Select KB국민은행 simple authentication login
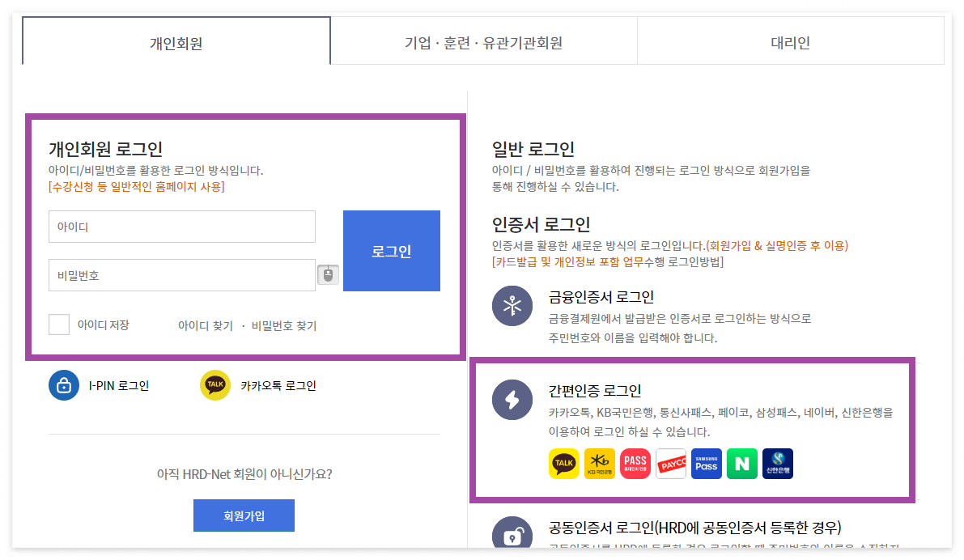Screen dimensions: 964x560 coord(600,464)
